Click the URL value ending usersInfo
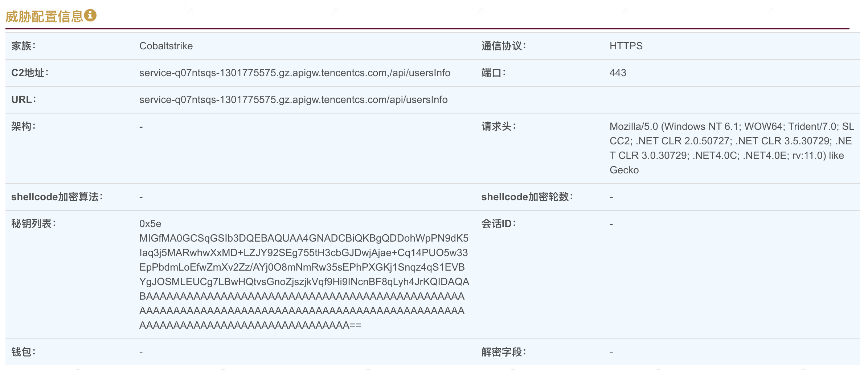The height and width of the screenshot is (370, 868). pyautogui.click(x=293, y=100)
